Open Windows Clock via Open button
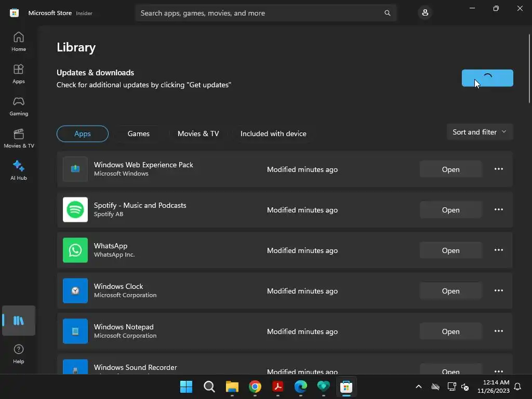Image resolution: width=532 pixels, height=399 pixels. [450, 291]
